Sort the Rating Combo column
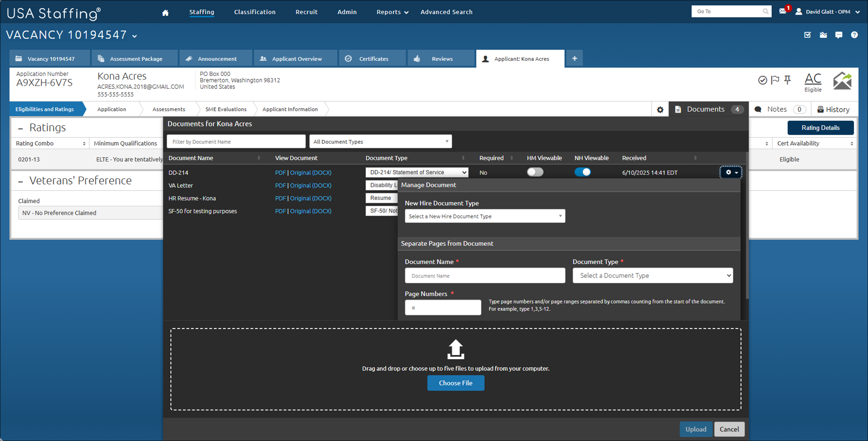 click(84, 143)
